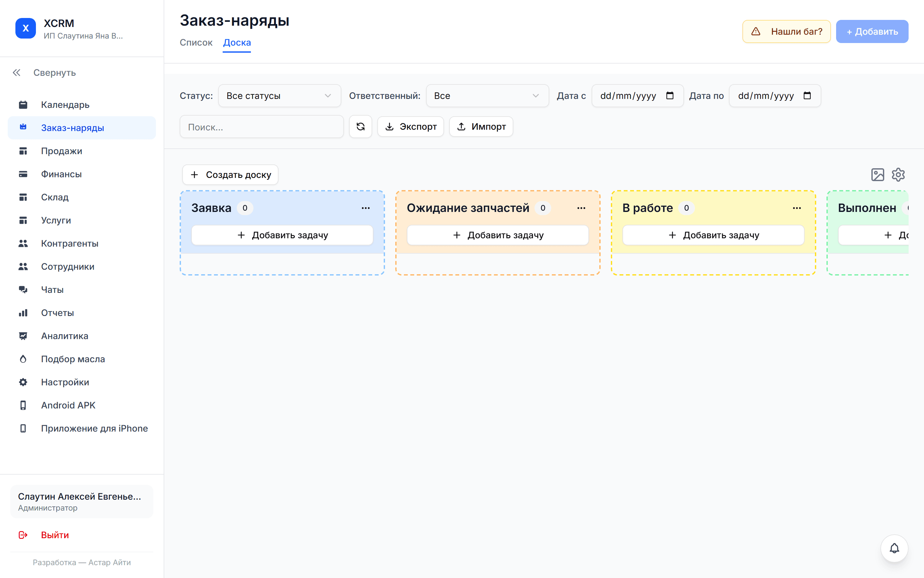This screenshot has width=924, height=578.
Task: Click the Дата с date field
Action: coord(637,96)
